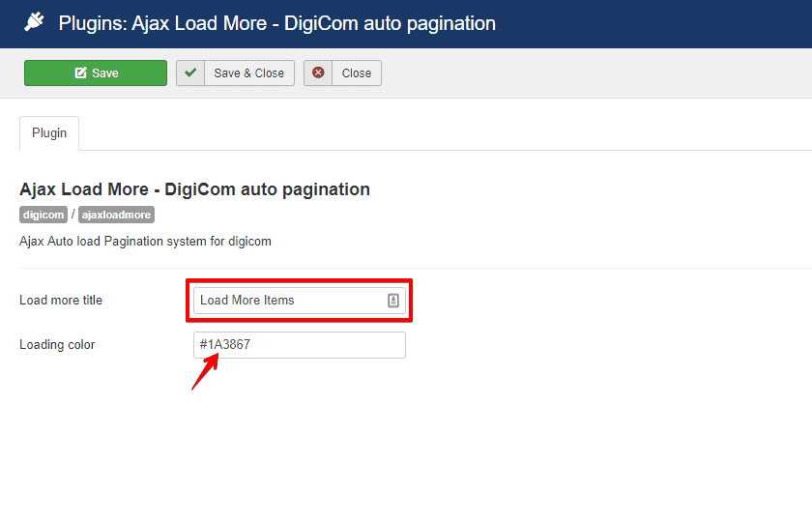Click the edit icon inside the Save button
812x520 pixels.
(80, 73)
